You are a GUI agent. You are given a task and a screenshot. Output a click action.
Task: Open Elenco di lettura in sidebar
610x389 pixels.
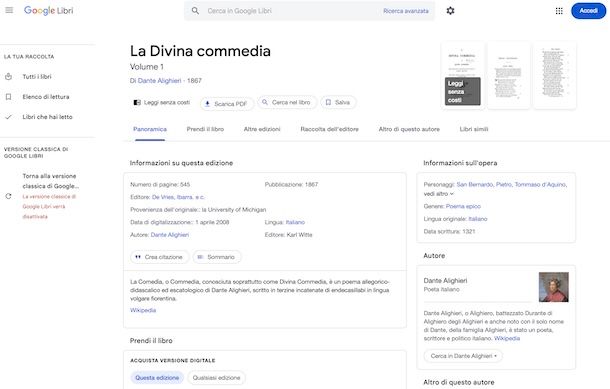coord(47,97)
